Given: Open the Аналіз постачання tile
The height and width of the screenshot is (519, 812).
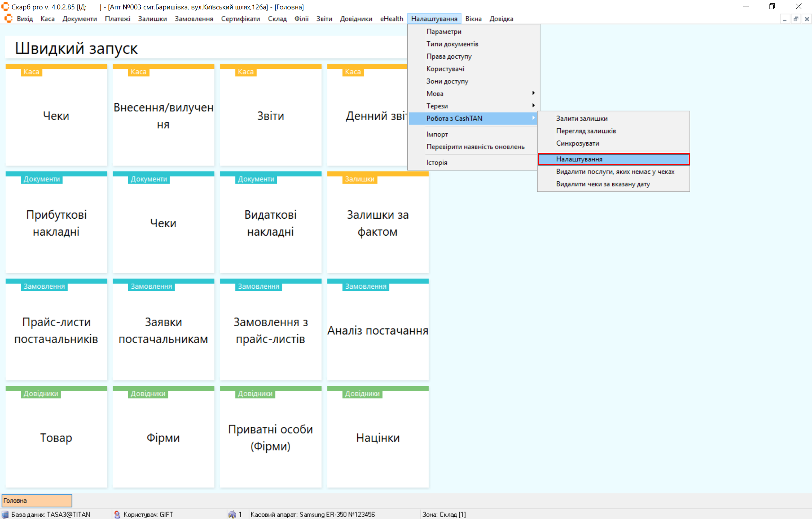Looking at the screenshot, I should pos(378,330).
